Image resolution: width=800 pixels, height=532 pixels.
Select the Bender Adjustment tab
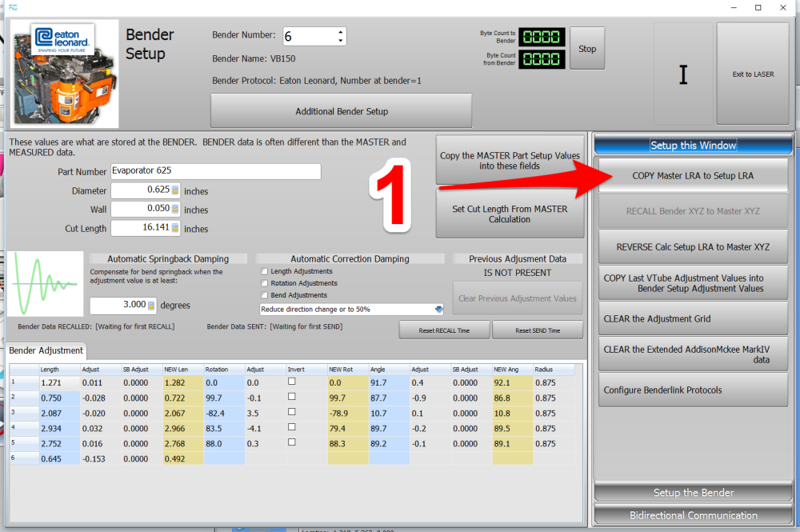tap(46, 350)
